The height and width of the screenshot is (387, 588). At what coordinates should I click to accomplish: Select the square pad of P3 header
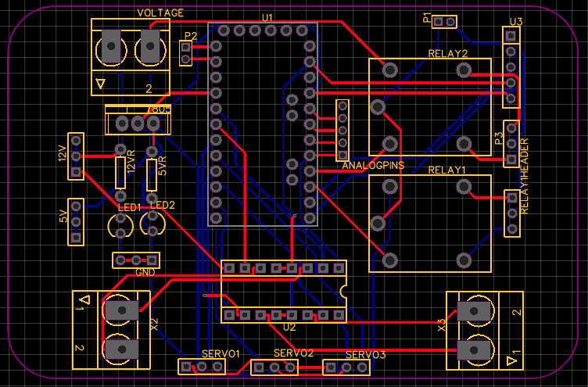[x=511, y=159]
